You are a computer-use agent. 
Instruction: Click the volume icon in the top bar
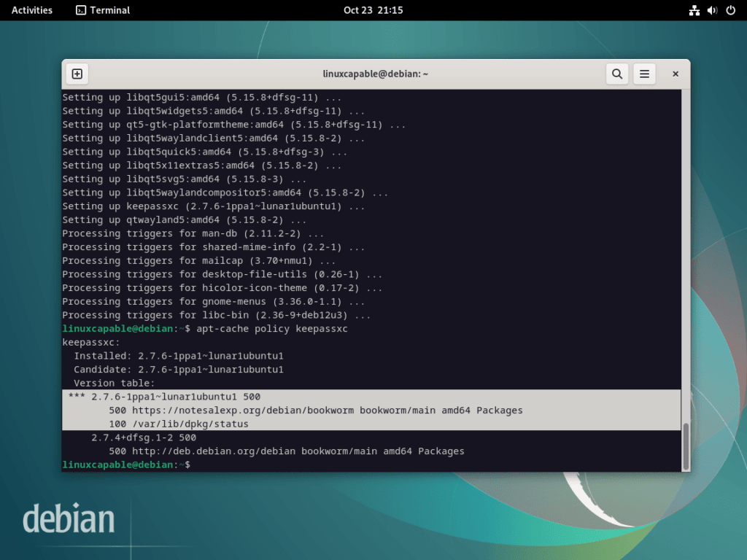point(713,10)
